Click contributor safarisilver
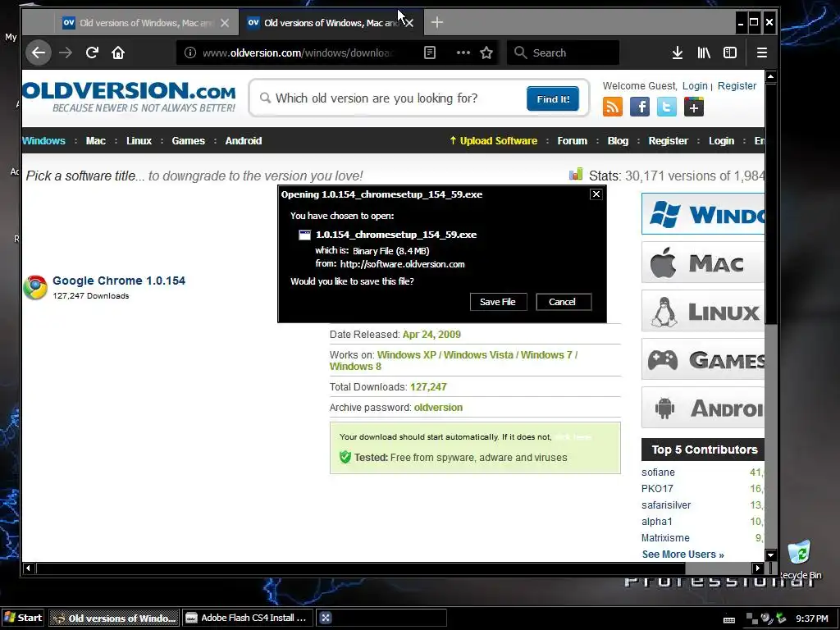The height and width of the screenshot is (630, 840). pyautogui.click(x=666, y=505)
